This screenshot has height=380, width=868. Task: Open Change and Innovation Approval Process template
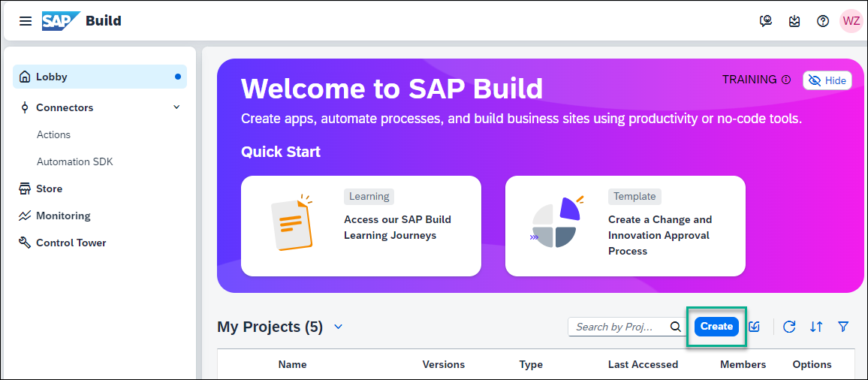625,226
